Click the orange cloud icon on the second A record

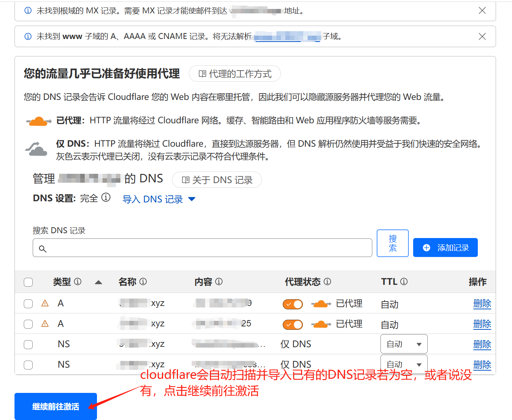pos(321,325)
